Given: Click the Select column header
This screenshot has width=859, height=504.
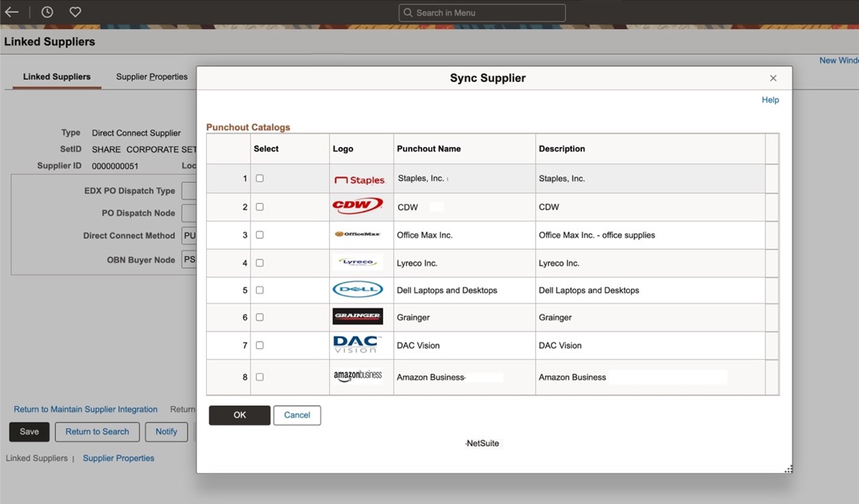Looking at the screenshot, I should point(266,149).
